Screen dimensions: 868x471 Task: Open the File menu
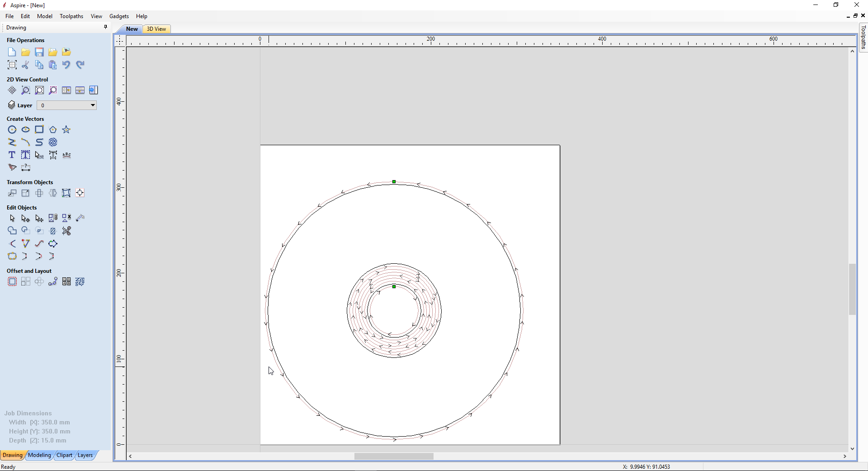coord(9,16)
